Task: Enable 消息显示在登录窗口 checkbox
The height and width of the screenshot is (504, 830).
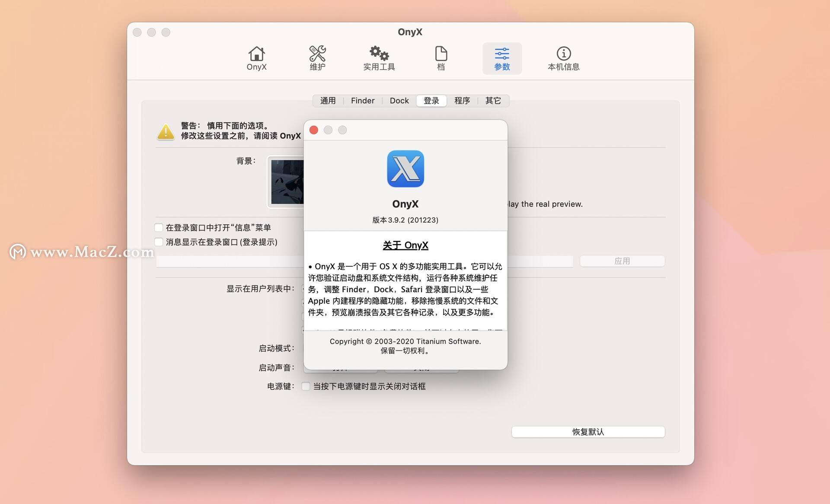Action: coord(159,242)
